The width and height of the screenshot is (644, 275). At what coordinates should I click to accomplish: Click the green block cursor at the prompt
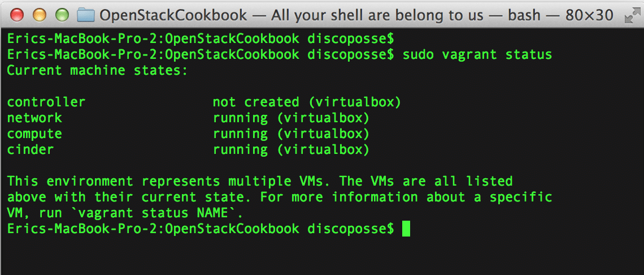[405, 229]
